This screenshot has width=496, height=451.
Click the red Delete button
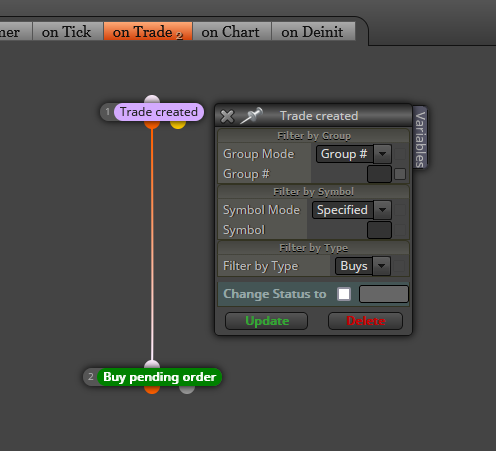pos(365,321)
